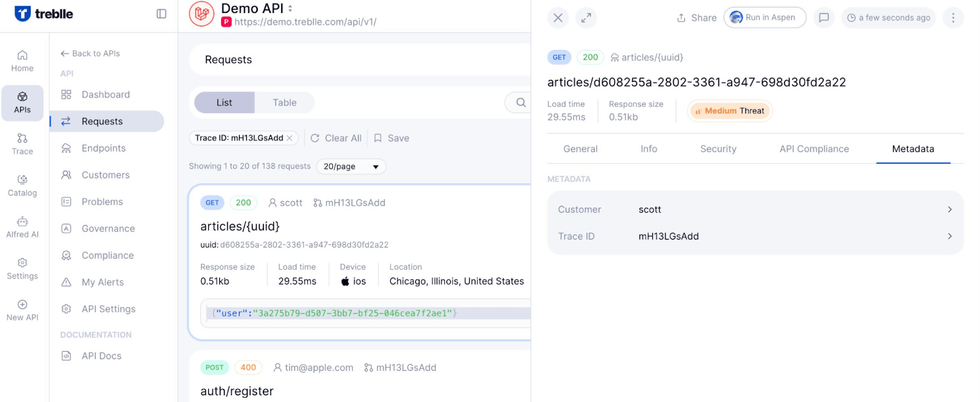Open the three-dot more options menu
The height and width of the screenshot is (402, 980).
[x=953, y=18]
